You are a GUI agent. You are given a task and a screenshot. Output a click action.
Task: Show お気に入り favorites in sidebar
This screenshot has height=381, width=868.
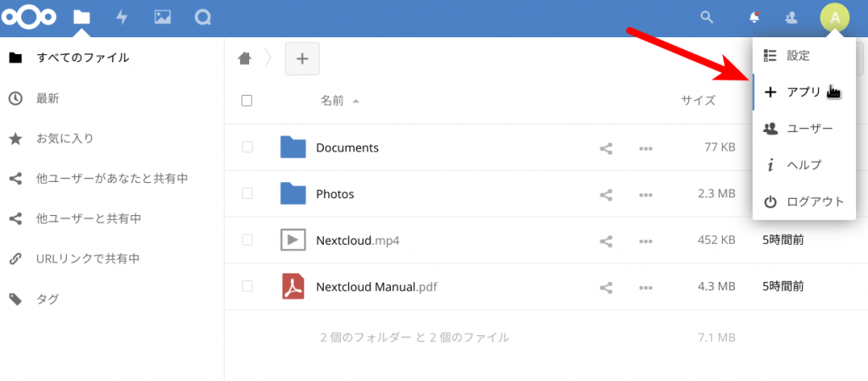(x=64, y=139)
